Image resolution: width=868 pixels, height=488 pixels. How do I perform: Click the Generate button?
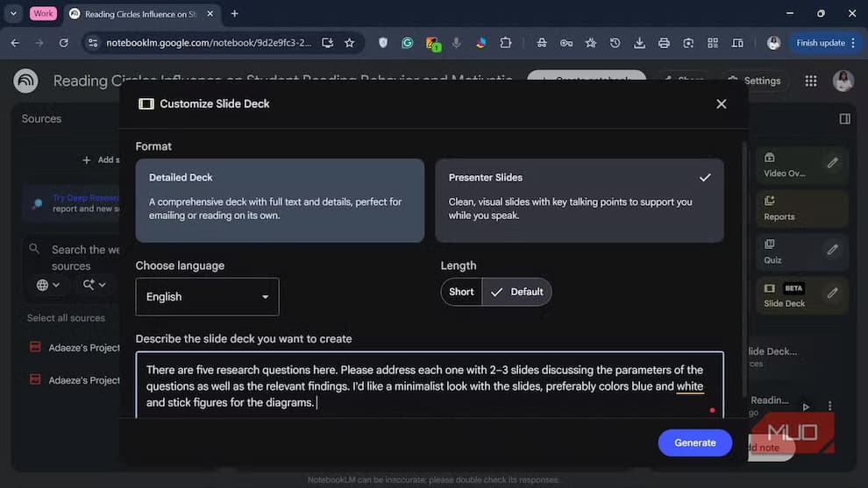694,442
